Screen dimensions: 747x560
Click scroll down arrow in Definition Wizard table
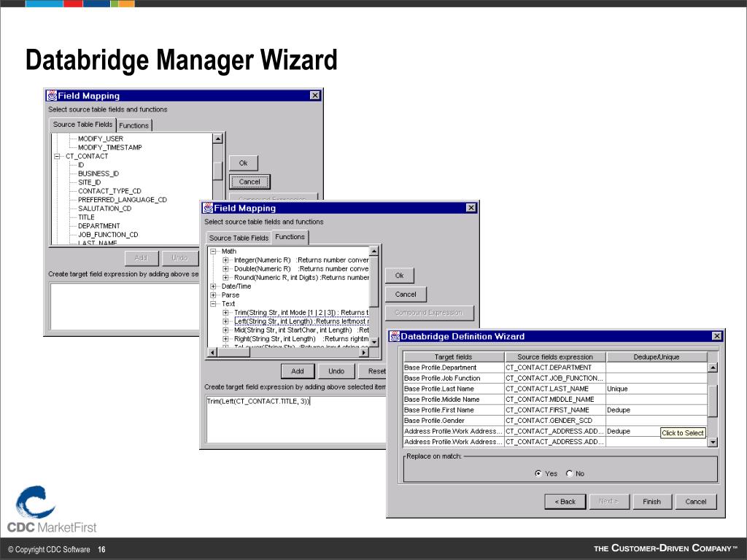tap(713, 442)
